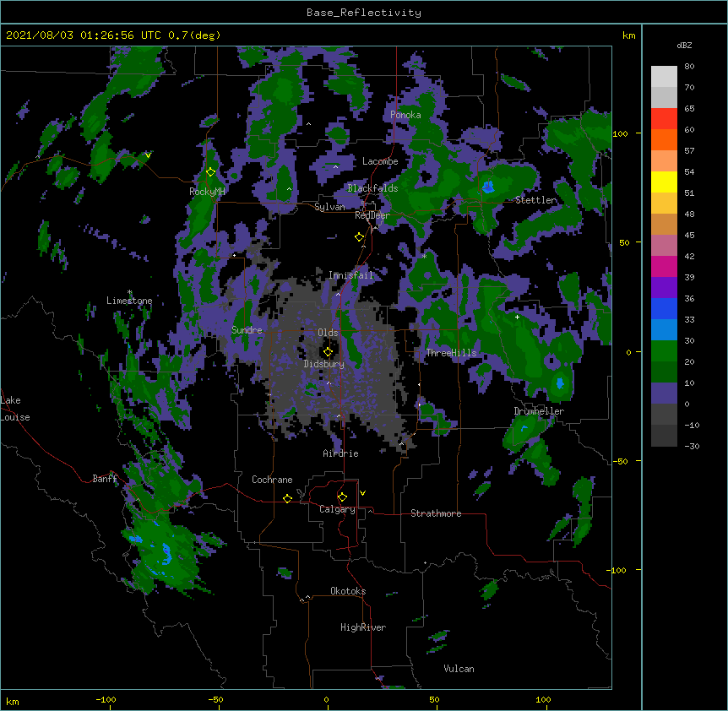Click the Vulcan label
Viewport: 728px width, 711px height.
tap(459, 669)
